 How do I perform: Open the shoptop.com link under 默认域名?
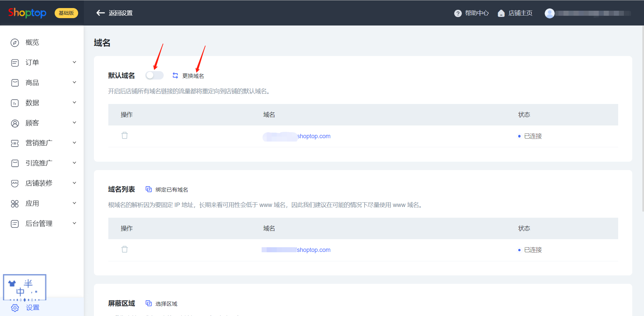click(x=313, y=136)
